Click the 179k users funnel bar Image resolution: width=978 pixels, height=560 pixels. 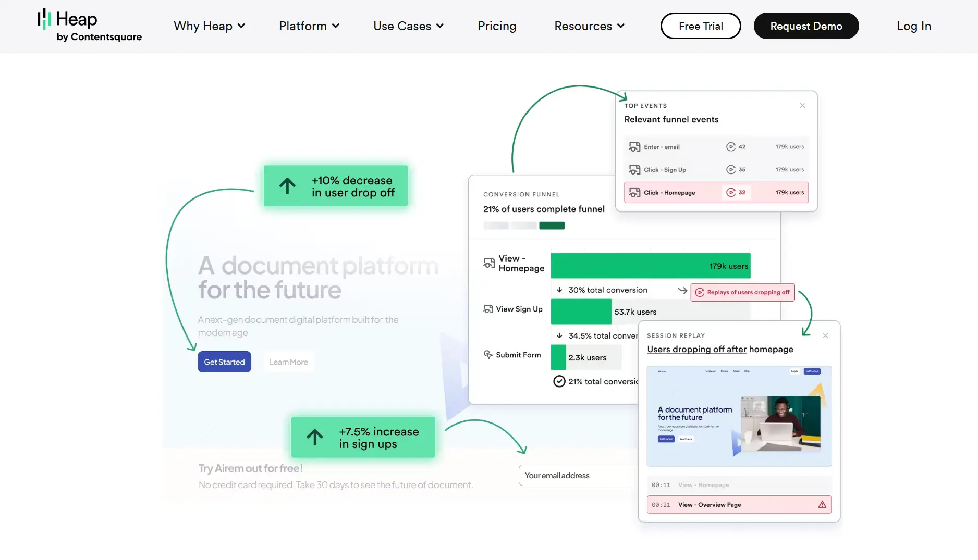coord(651,266)
